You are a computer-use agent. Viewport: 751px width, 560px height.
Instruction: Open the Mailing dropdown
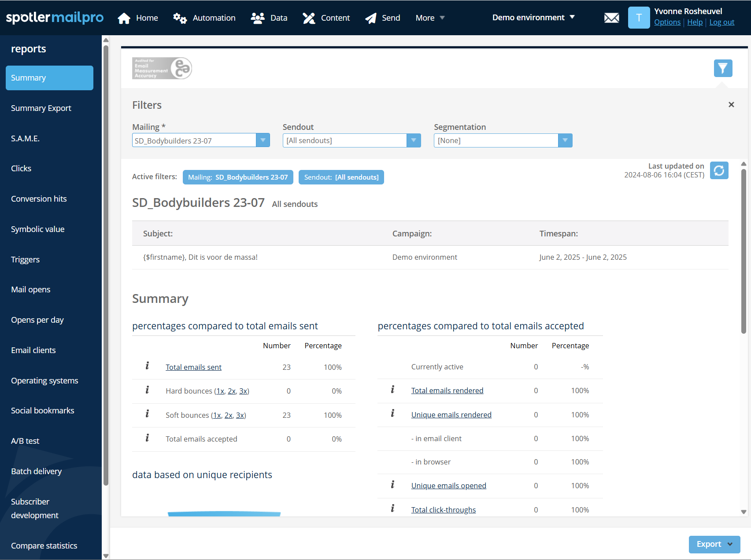click(x=201, y=140)
